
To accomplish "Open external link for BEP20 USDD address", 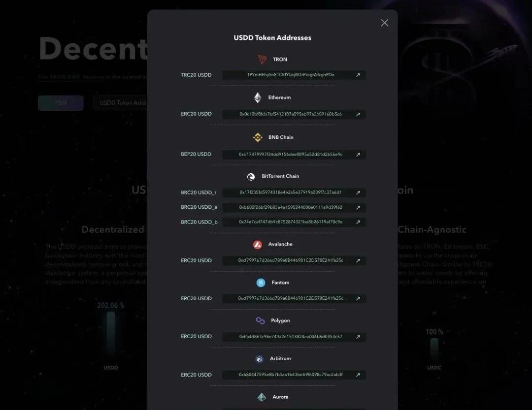I will [x=358, y=155].
